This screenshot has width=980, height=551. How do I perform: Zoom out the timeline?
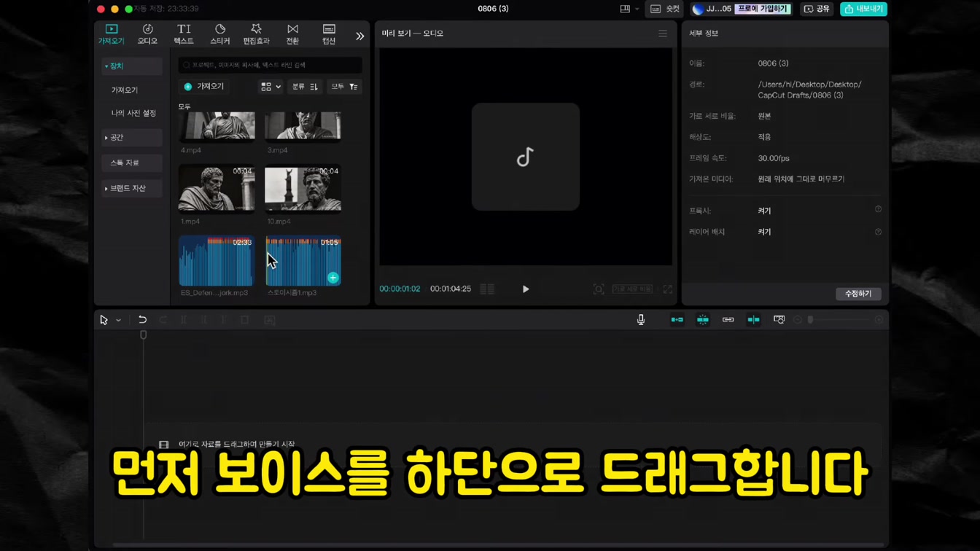[x=798, y=320]
